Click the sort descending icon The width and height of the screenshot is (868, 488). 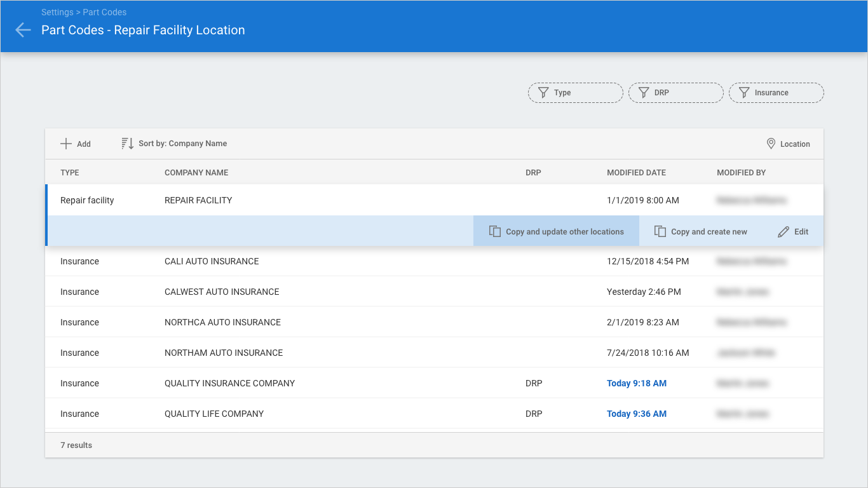128,144
